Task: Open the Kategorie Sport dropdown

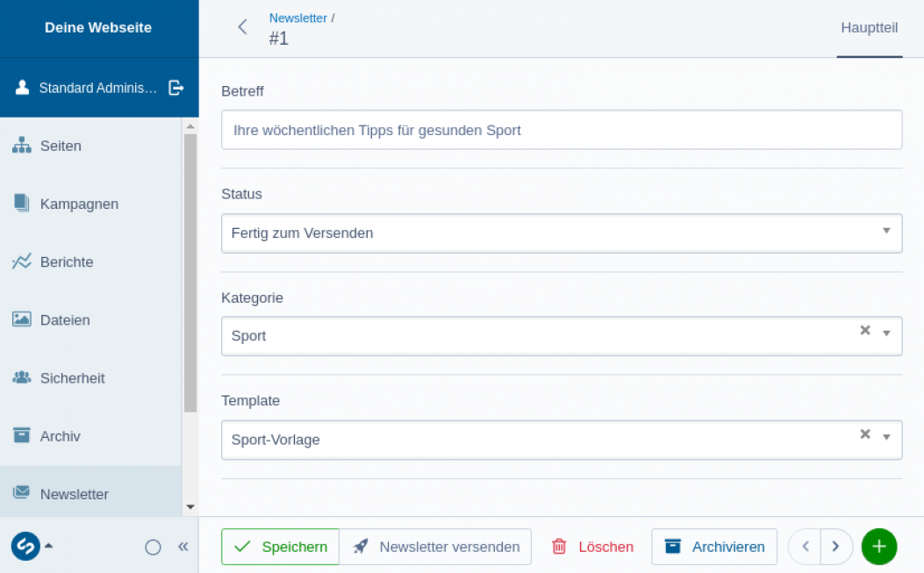Action: 562,336
